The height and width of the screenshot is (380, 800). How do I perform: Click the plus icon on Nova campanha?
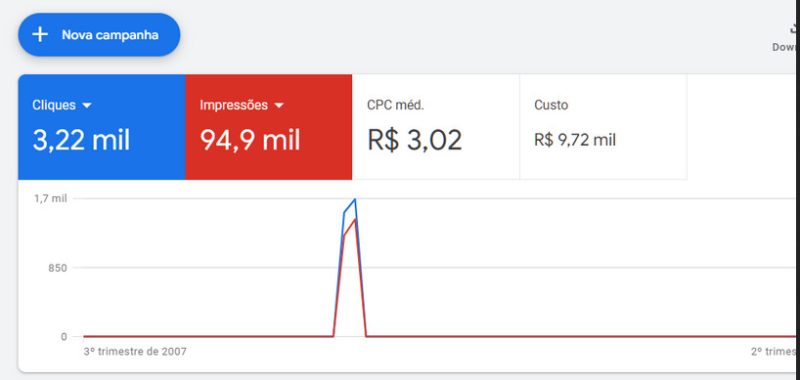40,35
